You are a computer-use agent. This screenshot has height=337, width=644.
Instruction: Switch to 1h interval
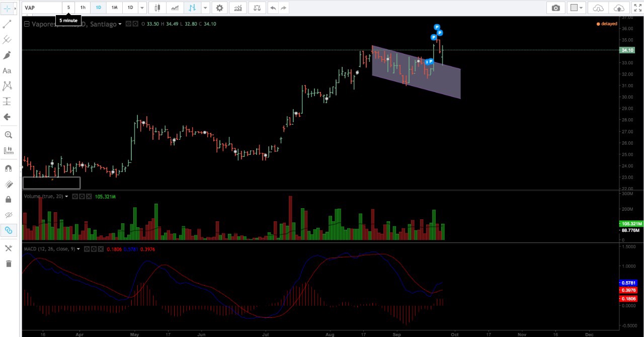click(83, 8)
